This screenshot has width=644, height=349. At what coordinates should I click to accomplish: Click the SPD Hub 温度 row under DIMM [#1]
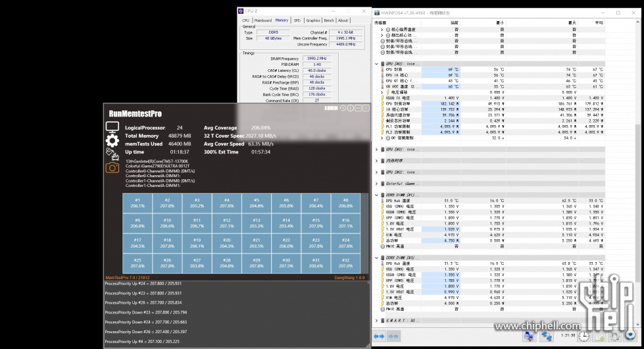click(493, 201)
